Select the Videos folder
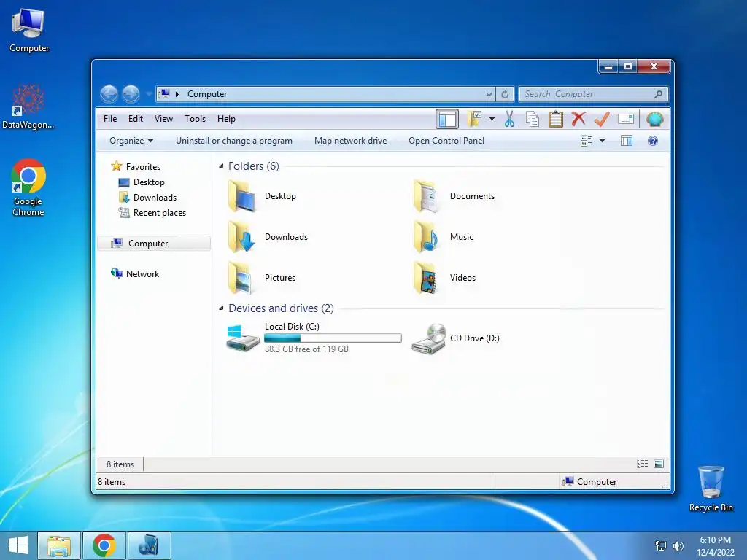Image resolution: width=747 pixels, height=560 pixels. pyautogui.click(x=444, y=278)
